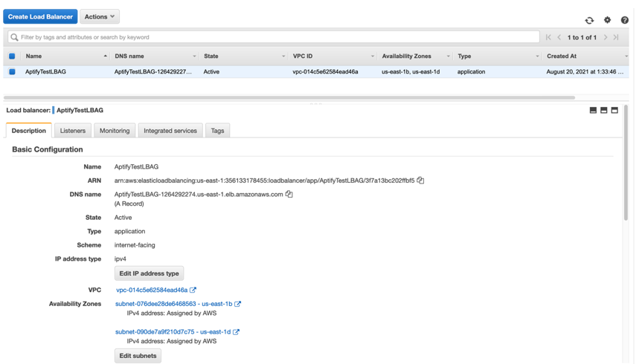The height and width of the screenshot is (364, 636).
Task: Collapse details pane with first layout icon
Action: [593, 110]
